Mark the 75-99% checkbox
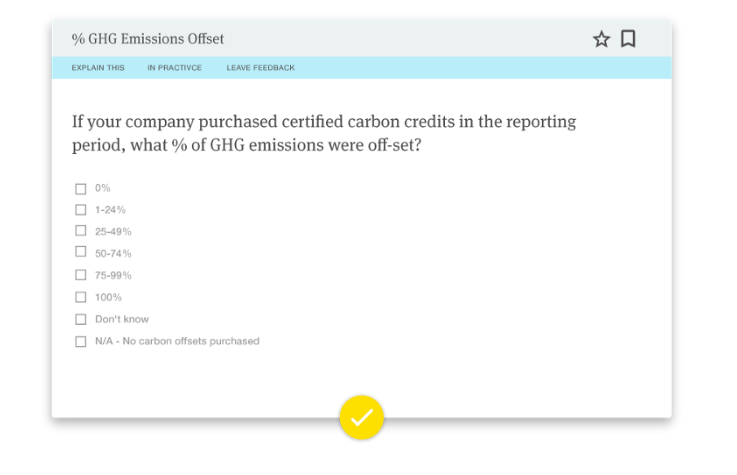 (81, 275)
